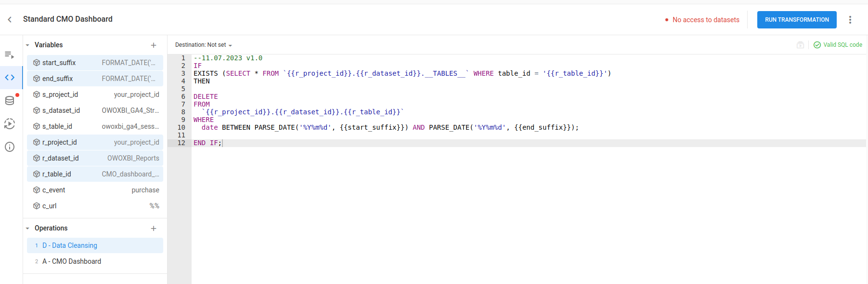Click the No access to datasets warning

[x=705, y=20]
